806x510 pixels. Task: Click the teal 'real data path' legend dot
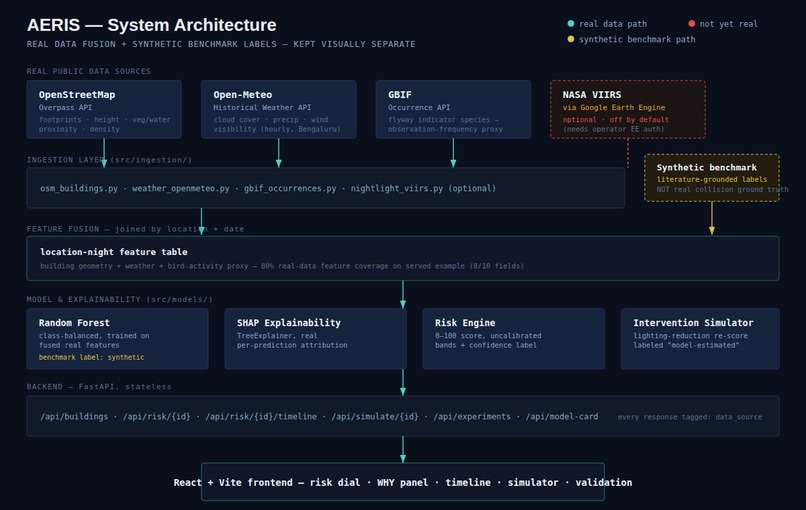tap(571, 24)
